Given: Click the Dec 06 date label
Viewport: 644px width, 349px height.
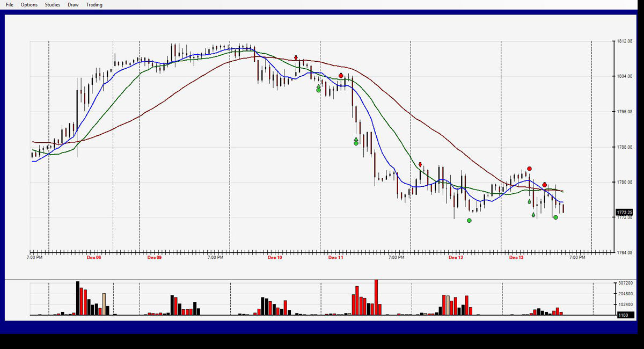Looking at the screenshot, I should [x=94, y=258].
